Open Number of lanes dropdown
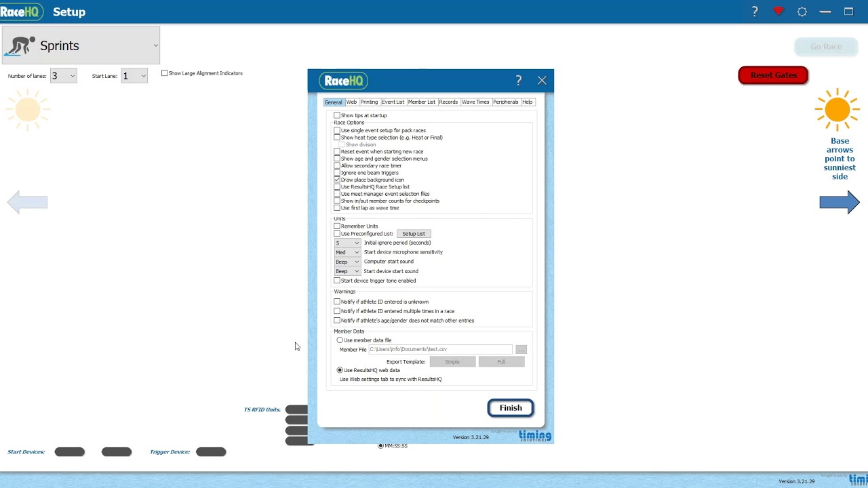 [x=63, y=76]
